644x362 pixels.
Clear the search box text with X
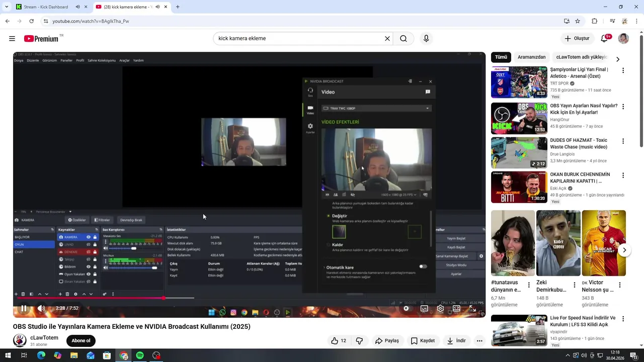pos(387,39)
